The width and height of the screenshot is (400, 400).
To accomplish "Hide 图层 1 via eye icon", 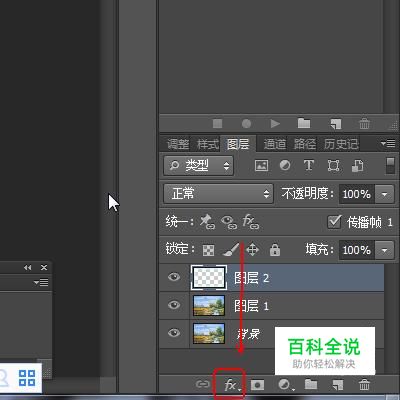I will pyautogui.click(x=174, y=305).
